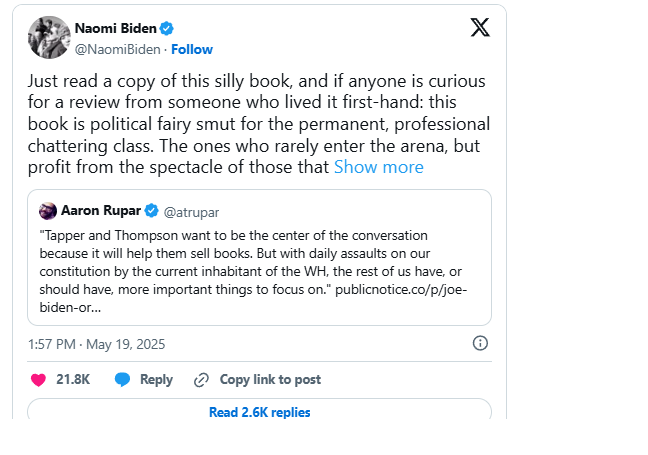Click Naomi Biden's blue verified badge
Image resolution: width=648 pixels, height=455 pixels.
point(167,29)
